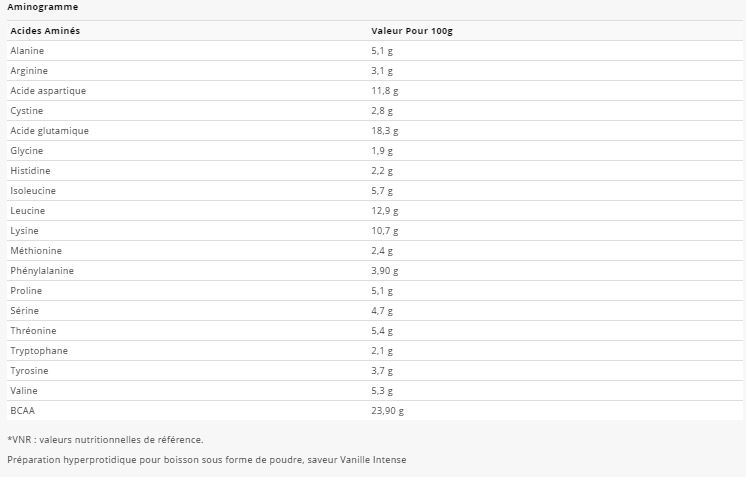
Task: Select the Phénylalanine value 3,90 g
Action: [385, 271]
